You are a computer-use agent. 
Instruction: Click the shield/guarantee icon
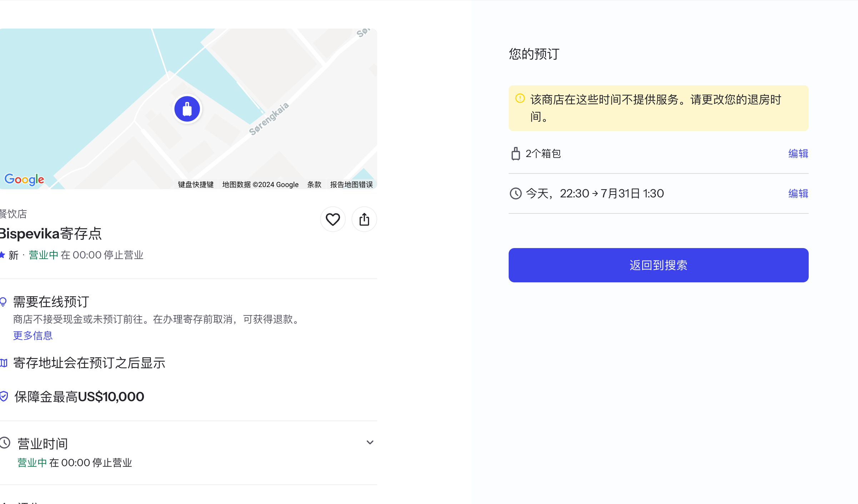tap(4, 396)
